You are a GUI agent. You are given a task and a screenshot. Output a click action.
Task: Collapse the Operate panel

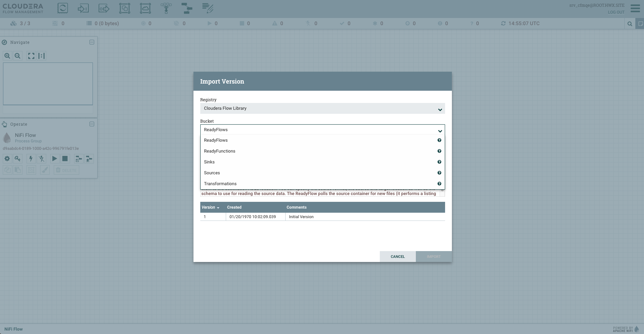point(92,124)
